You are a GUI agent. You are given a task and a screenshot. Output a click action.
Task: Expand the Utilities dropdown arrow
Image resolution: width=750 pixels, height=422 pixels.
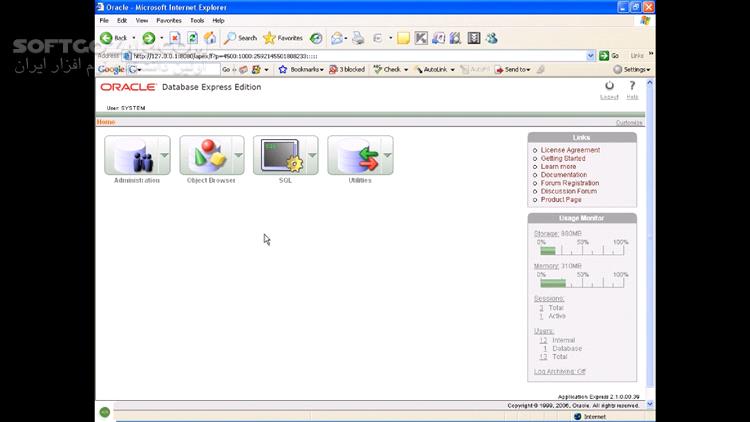(387, 155)
